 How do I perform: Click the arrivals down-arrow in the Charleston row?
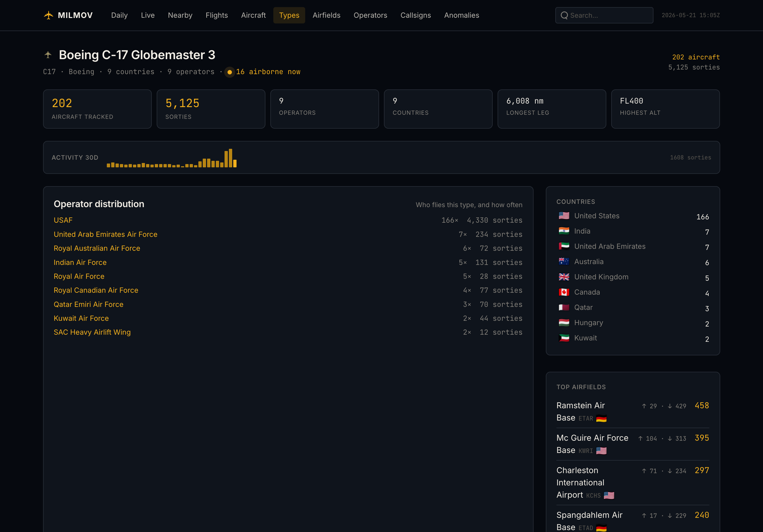(670, 471)
